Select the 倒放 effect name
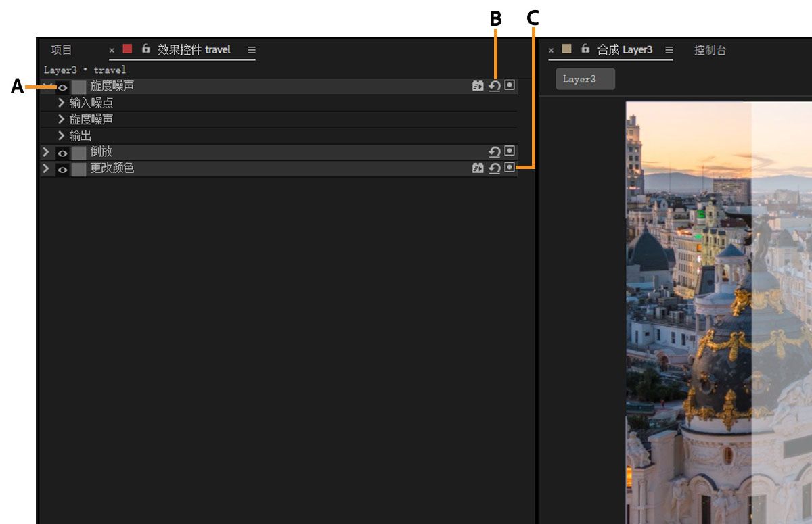The image size is (812, 524). click(x=101, y=152)
